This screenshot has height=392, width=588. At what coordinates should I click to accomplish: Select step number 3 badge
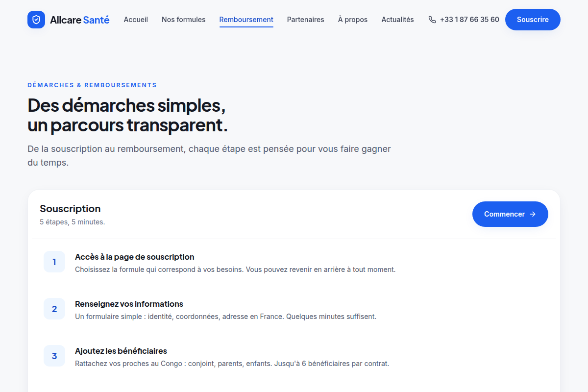(x=54, y=356)
